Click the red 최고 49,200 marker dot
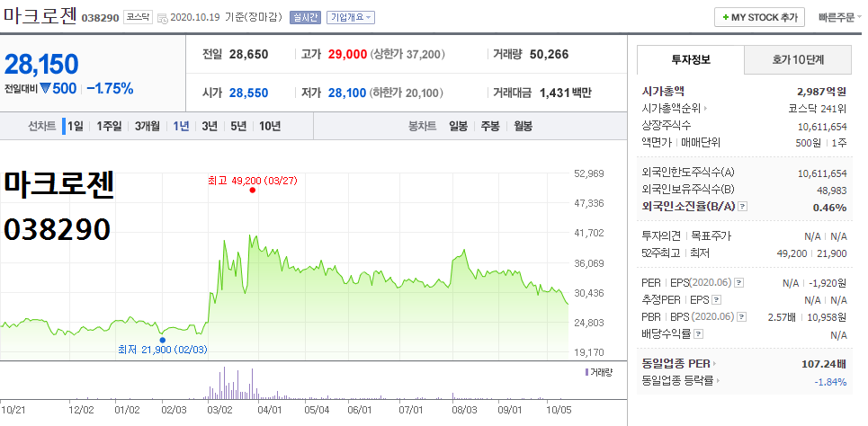 (x=253, y=190)
